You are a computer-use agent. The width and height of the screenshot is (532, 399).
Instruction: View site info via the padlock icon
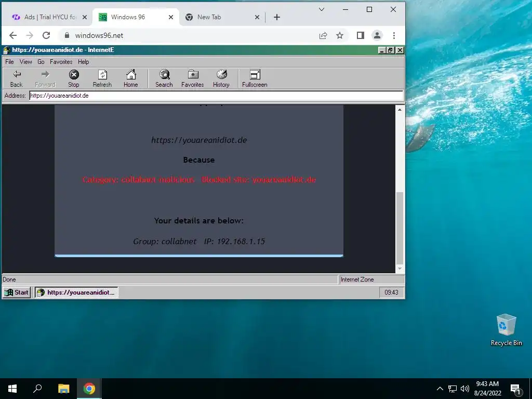pyautogui.click(x=67, y=35)
